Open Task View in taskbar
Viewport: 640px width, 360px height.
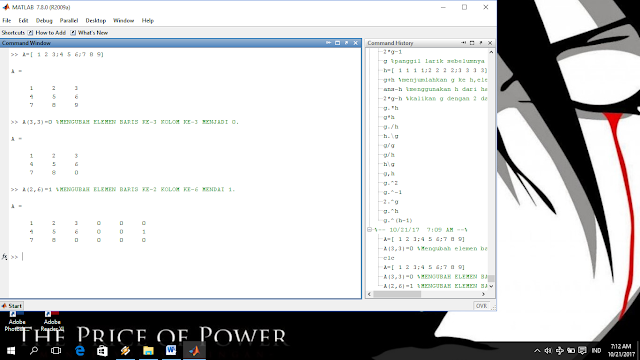[56, 351]
